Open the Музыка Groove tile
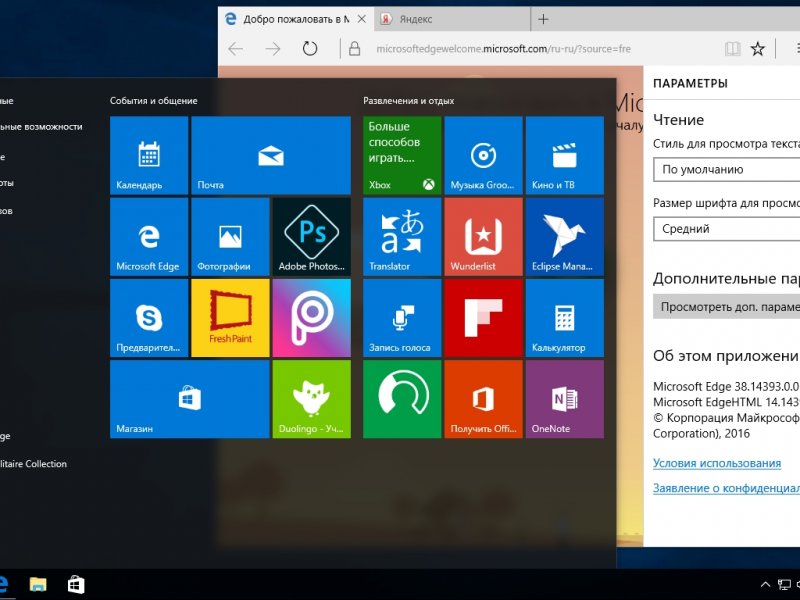 pos(484,155)
